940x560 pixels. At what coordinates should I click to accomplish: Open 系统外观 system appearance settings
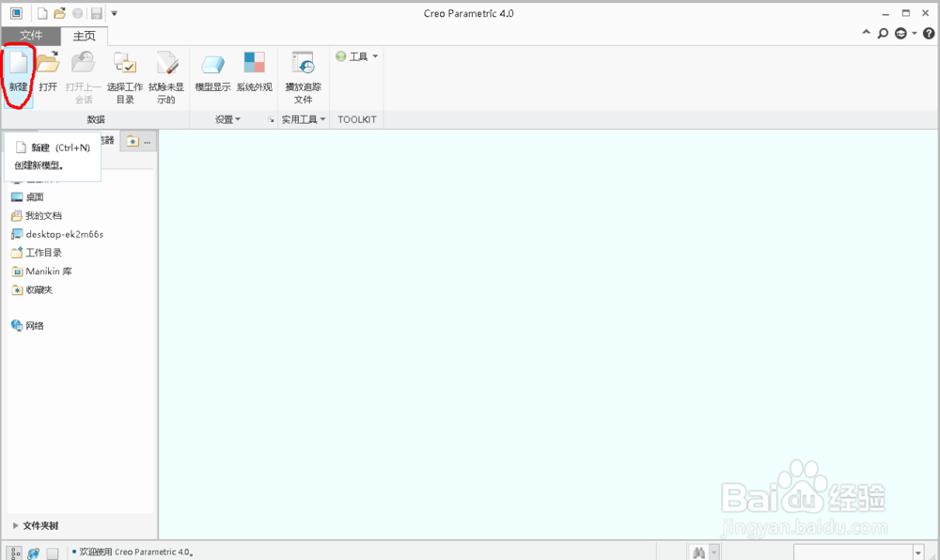[x=254, y=71]
